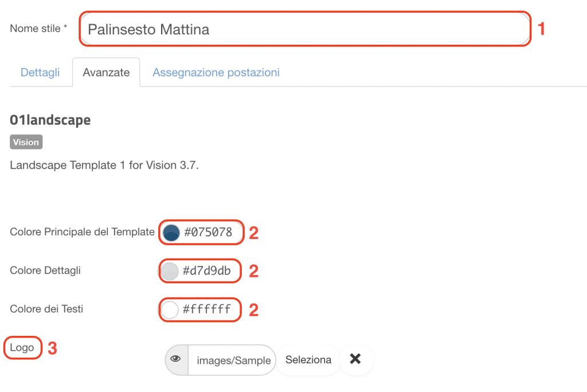The image size is (587, 392).
Task: Click the #ffffff hex color field
Action: (206, 309)
